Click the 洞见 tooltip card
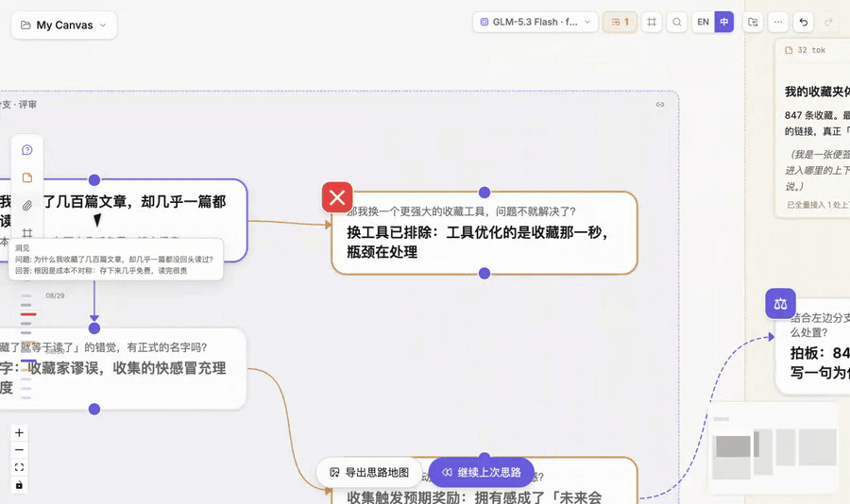The image size is (850, 504). (x=115, y=260)
